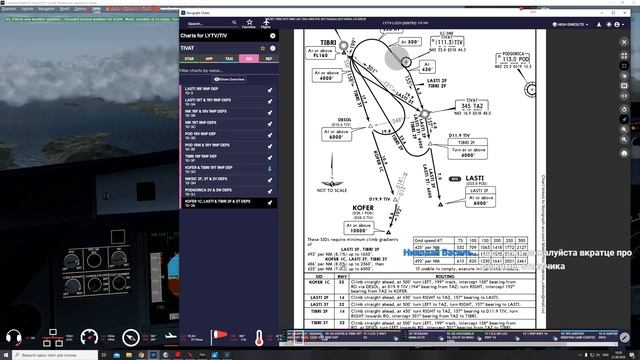640x360 pixels.
Task: Click the round button beside Charts for LYTV/TIV
Action: point(272,36)
